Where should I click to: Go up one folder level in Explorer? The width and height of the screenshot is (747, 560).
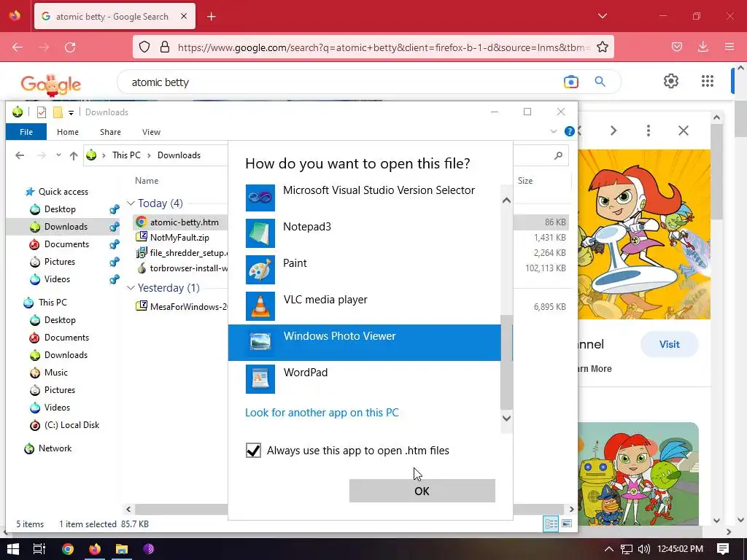74,155
